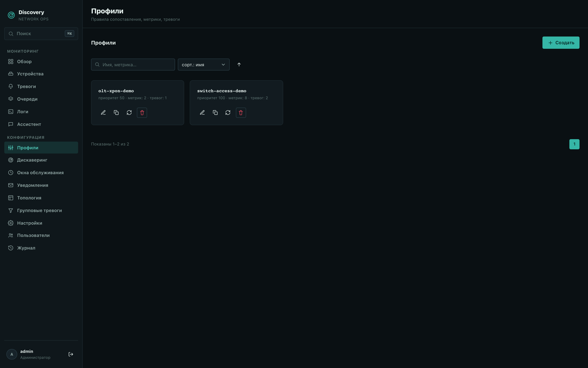Click 'приоритет 100 · метрик: 8' text
This screenshot has height=368, width=588.
coord(222,98)
